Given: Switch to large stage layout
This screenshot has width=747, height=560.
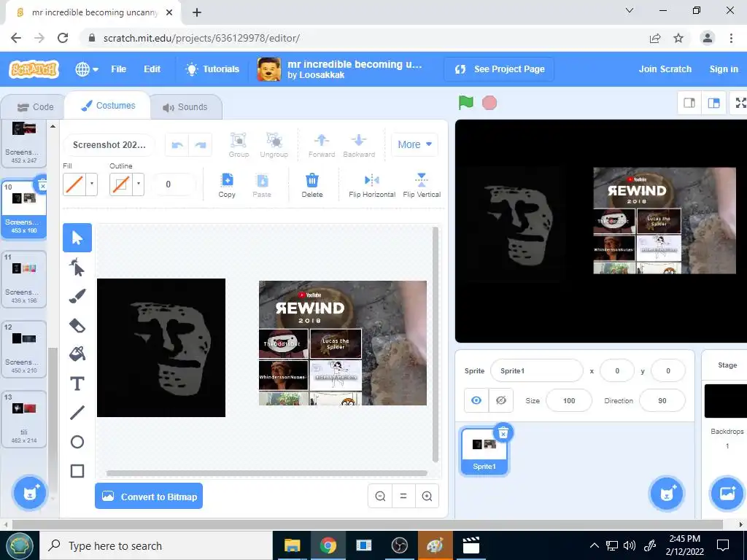Looking at the screenshot, I should pos(713,103).
